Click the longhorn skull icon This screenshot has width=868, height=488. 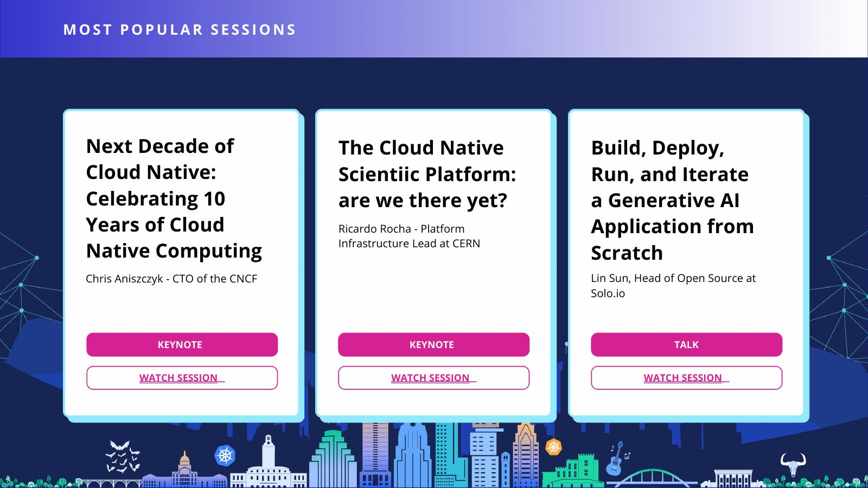(793, 465)
